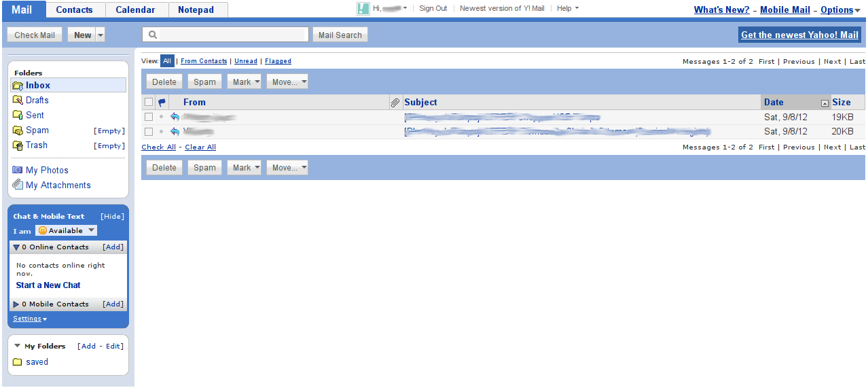Image resolution: width=868 pixels, height=390 pixels.
Task: Click the flag column header icon
Action: tap(162, 103)
